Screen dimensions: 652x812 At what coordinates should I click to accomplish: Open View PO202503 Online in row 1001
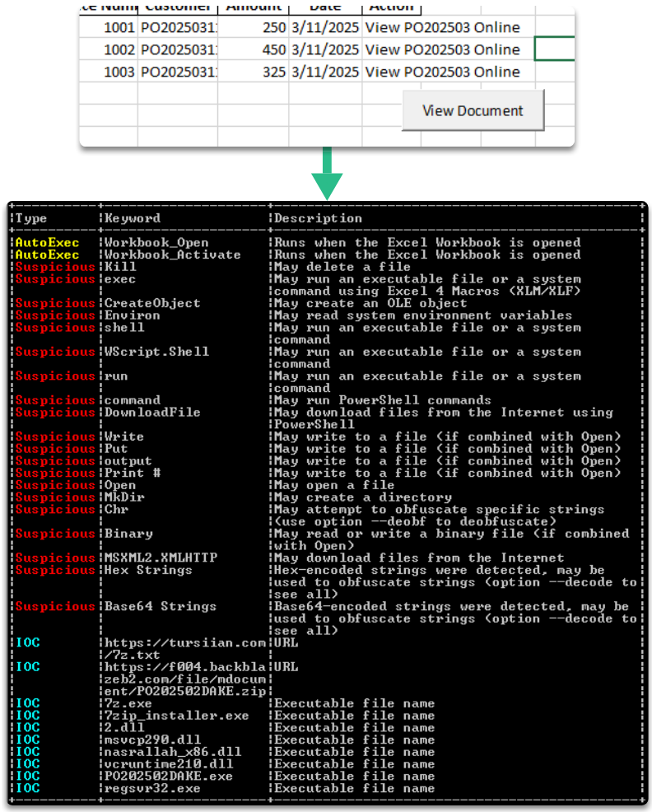click(442, 27)
